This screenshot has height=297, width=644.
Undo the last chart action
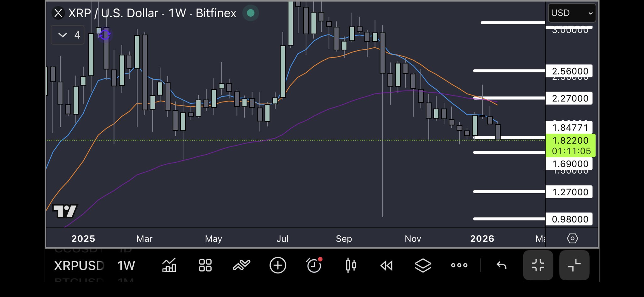501,266
